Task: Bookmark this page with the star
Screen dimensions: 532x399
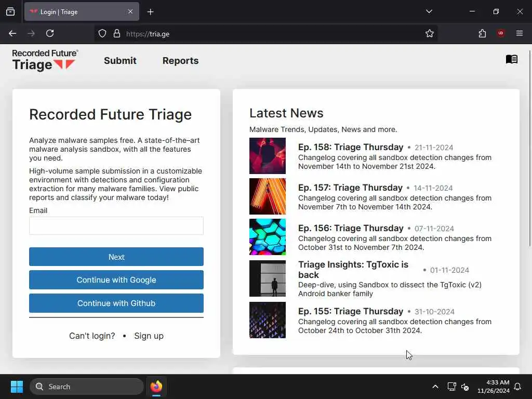Action: pos(429,34)
